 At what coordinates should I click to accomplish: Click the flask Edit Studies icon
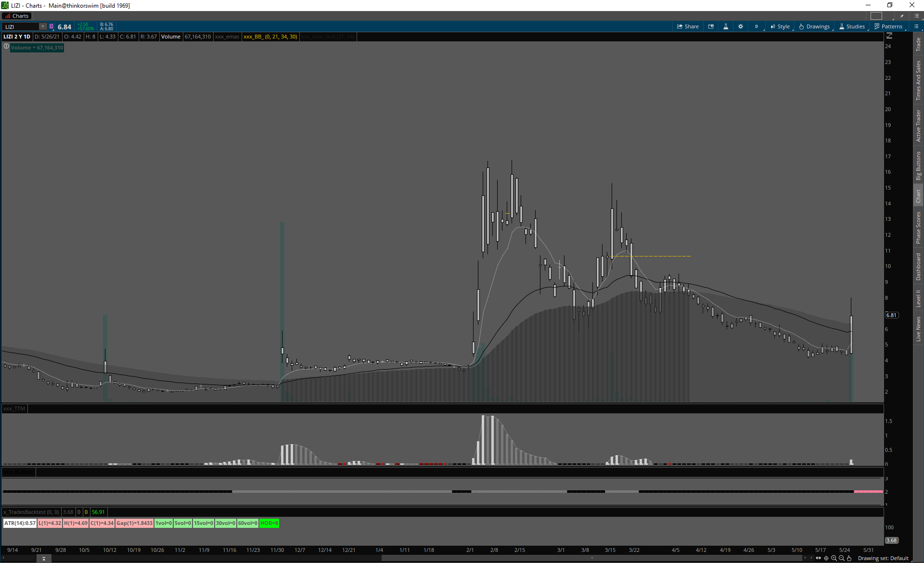[726, 26]
